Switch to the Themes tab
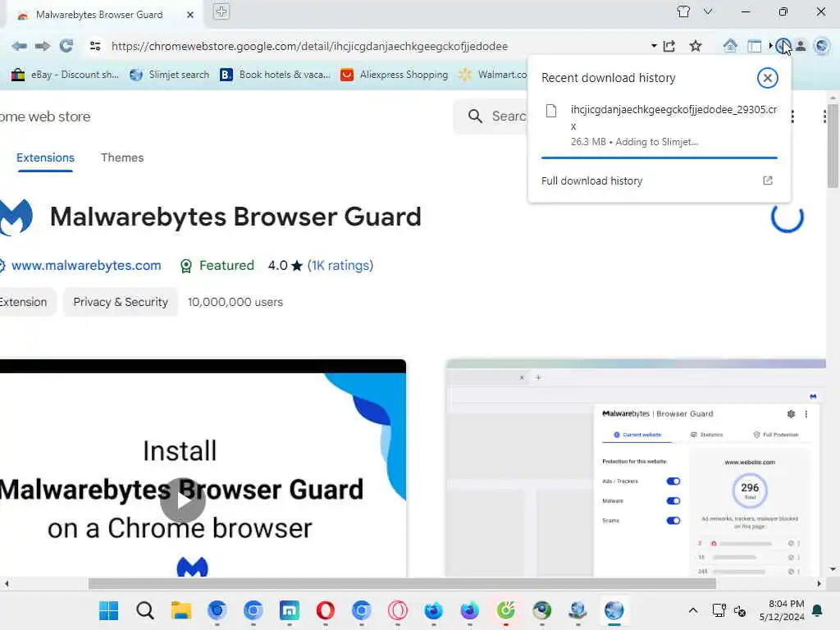This screenshot has width=840, height=630. tap(122, 157)
